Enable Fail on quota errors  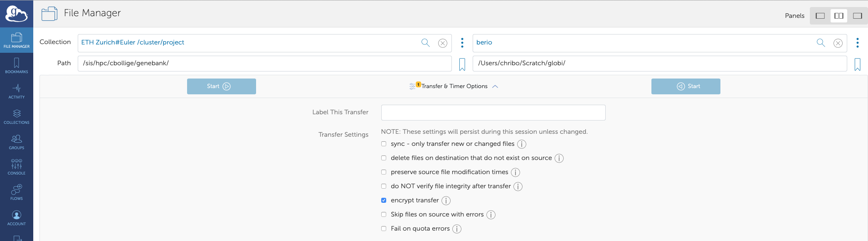[x=384, y=229]
